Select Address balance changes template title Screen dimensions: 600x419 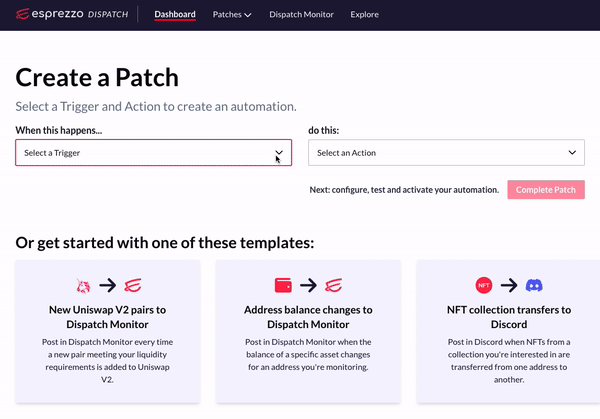coord(308,317)
